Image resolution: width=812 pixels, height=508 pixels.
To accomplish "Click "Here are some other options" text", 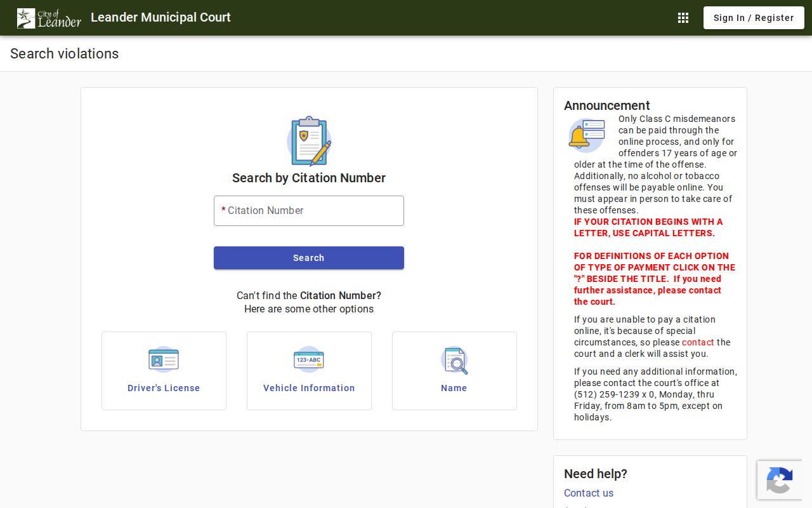I will click(x=309, y=309).
